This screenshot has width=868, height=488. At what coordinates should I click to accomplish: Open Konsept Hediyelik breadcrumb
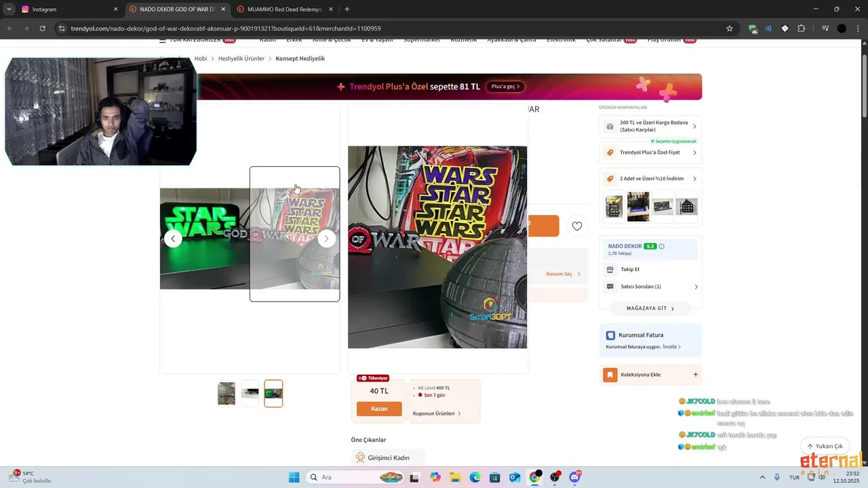tap(300, 58)
